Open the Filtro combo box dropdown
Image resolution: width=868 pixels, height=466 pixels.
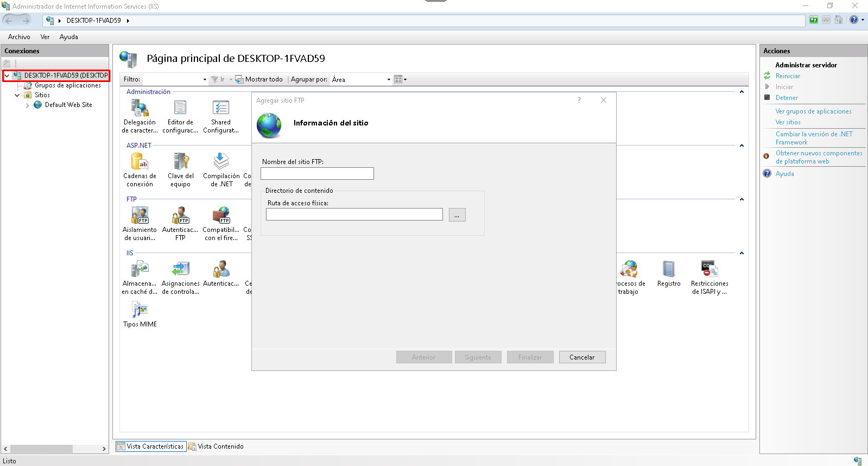pos(205,80)
